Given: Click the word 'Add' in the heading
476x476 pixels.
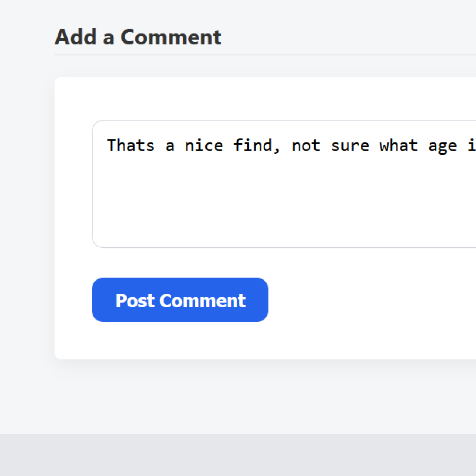Looking at the screenshot, I should click(76, 37).
